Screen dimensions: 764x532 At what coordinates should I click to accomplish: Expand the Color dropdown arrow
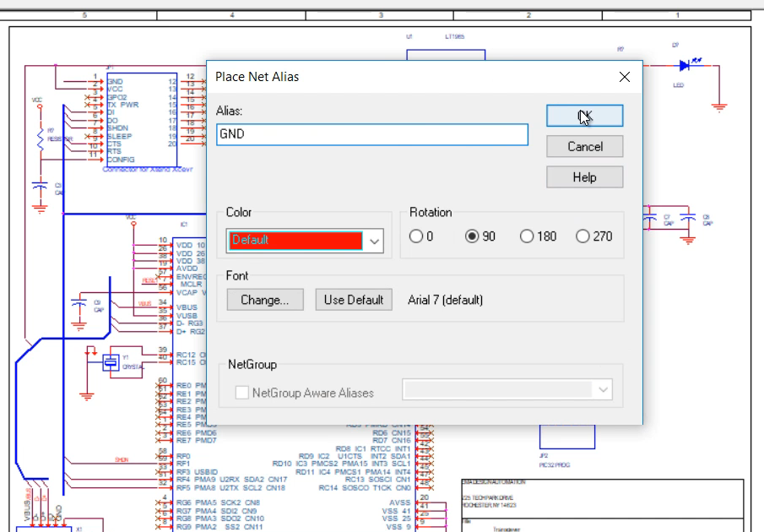(375, 241)
